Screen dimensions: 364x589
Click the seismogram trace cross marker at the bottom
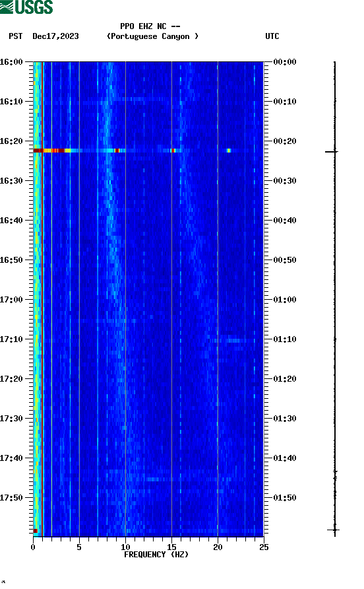click(334, 530)
